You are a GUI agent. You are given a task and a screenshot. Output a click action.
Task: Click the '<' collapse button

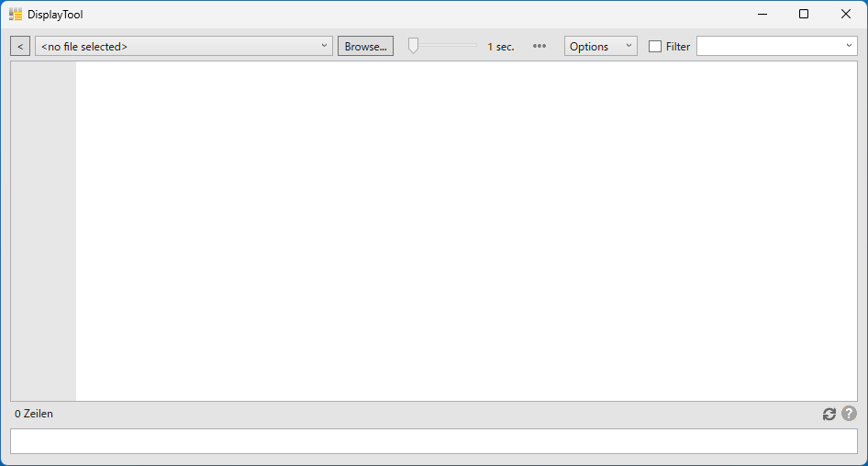[20, 46]
